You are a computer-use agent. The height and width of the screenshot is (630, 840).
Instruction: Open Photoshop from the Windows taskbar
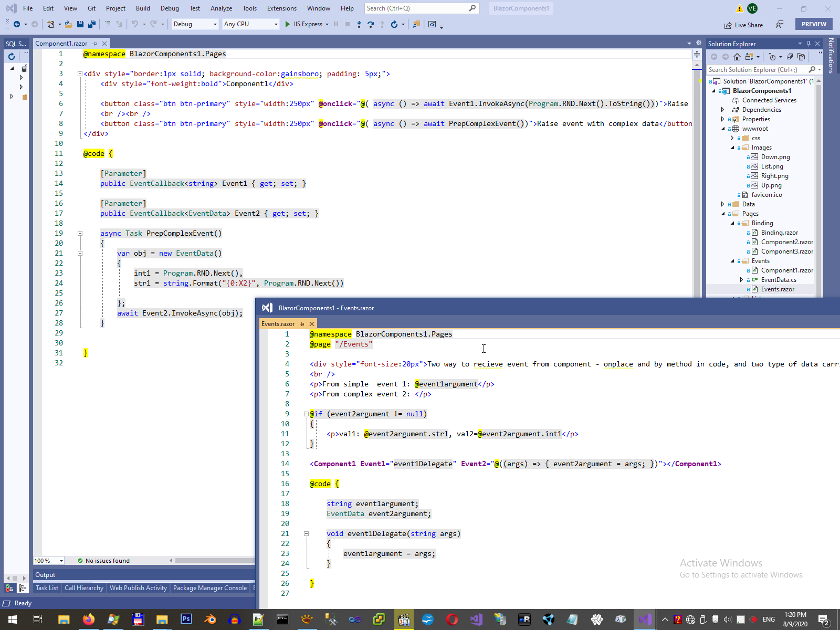click(x=186, y=619)
